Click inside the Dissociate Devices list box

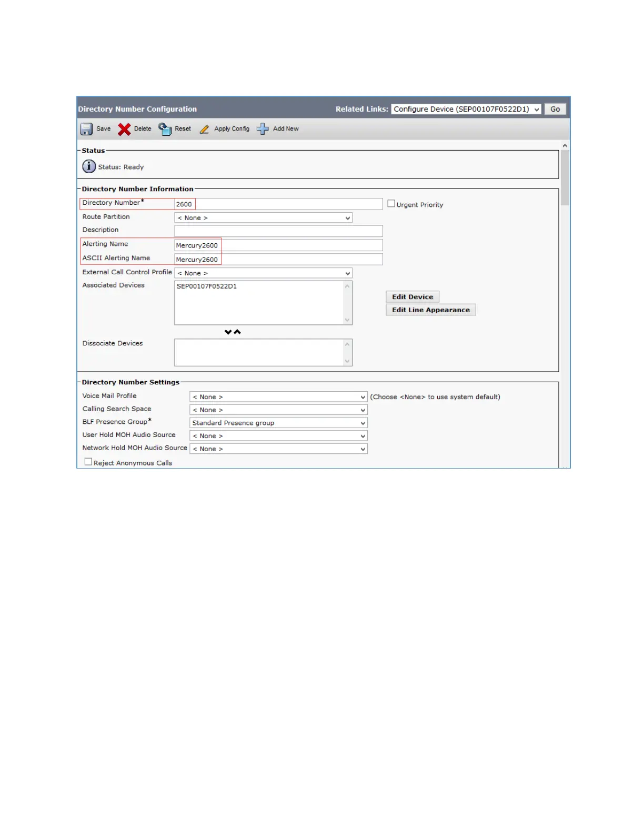pos(259,352)
